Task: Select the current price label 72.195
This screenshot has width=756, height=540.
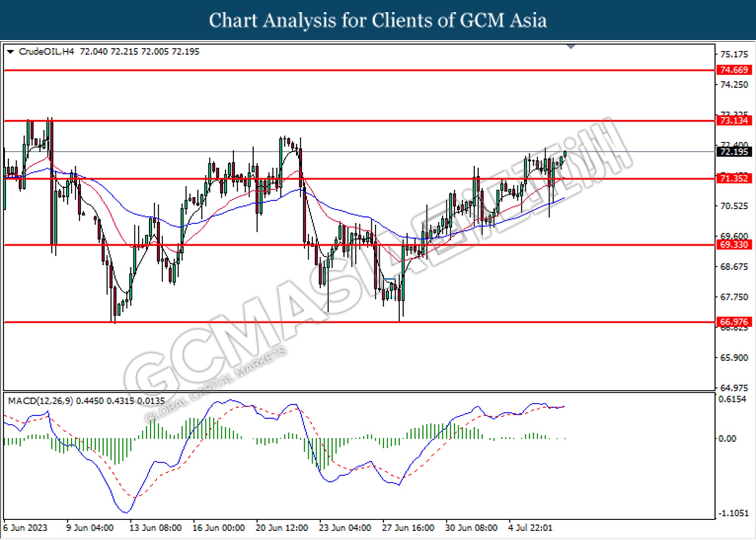Action: [734, 152]
